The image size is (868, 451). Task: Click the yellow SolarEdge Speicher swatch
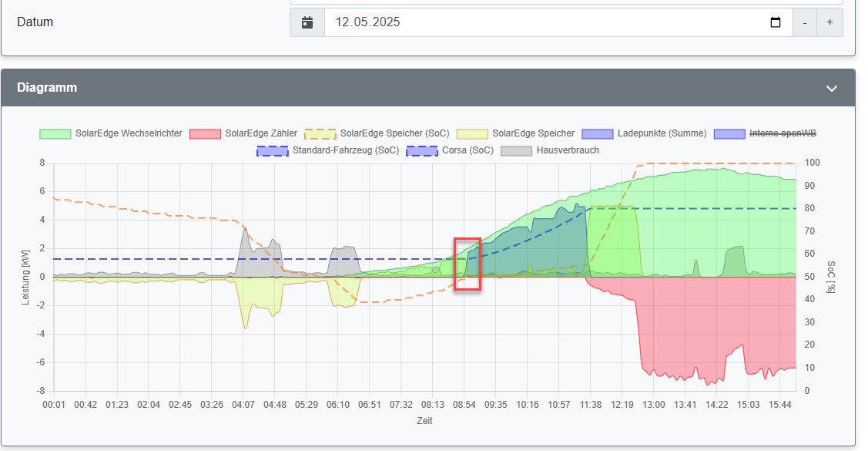tap(472, 133)
